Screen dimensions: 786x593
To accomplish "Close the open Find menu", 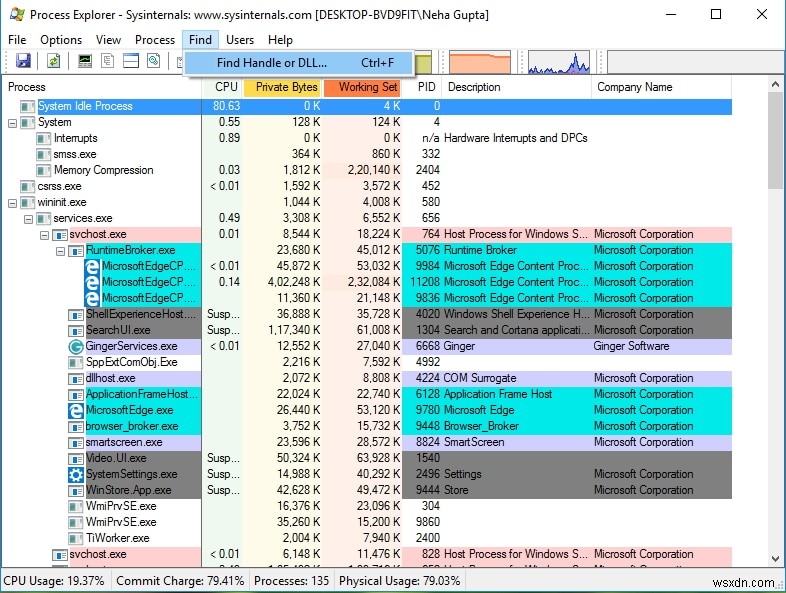I will [x=201, y=40].
